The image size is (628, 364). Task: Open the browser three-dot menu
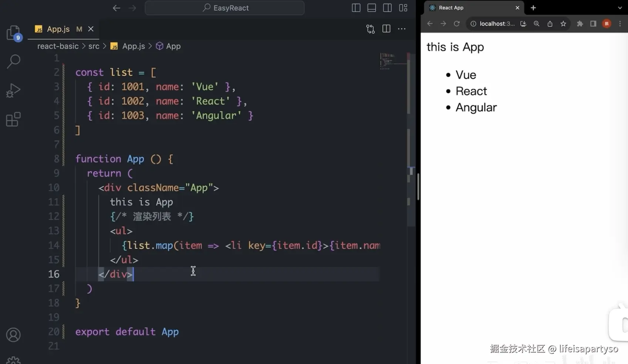coord(620,24)
